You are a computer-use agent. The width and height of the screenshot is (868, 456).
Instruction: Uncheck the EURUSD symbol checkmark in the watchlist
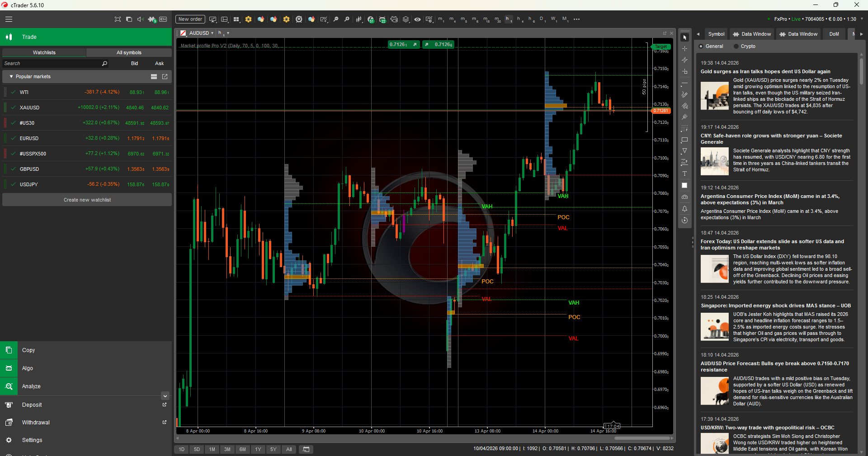pos(12,138)
